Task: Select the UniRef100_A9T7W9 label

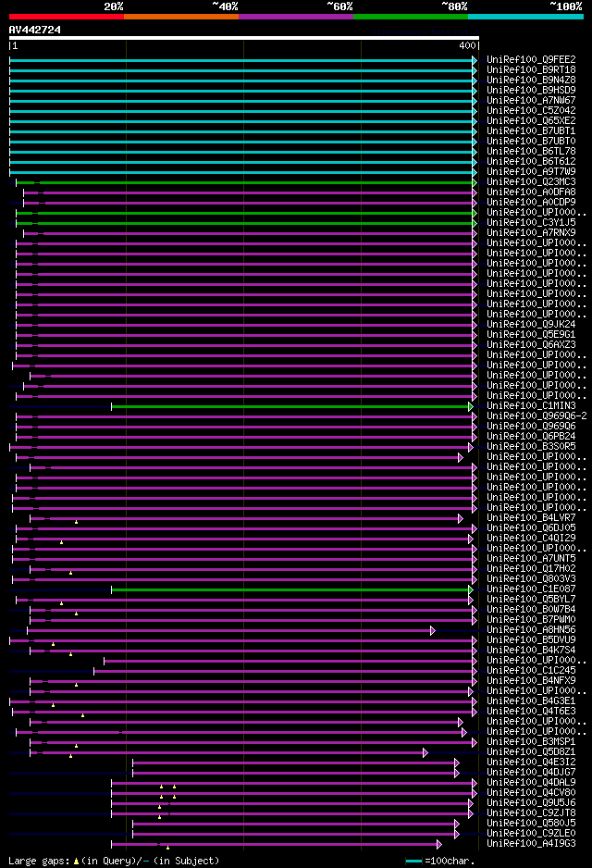Action: (x=531, y=171)
